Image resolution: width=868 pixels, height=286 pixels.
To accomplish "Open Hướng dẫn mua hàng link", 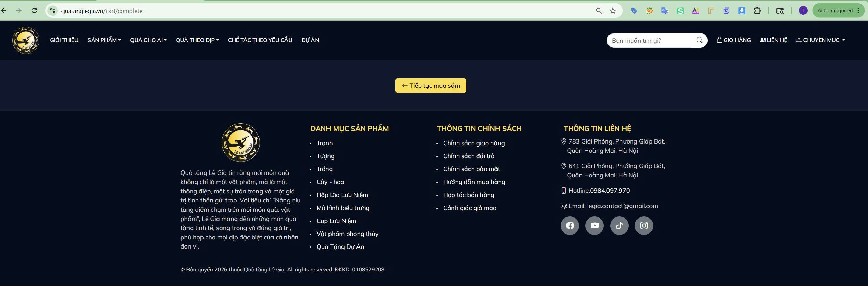I will [x=474, y=182].
